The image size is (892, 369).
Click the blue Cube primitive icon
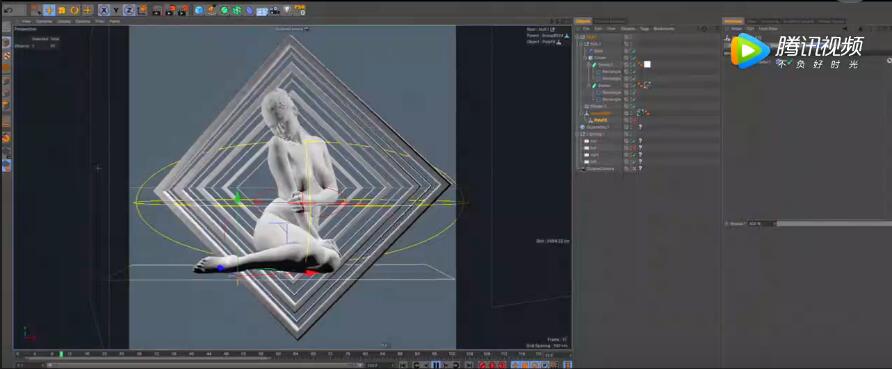tap(199, 10)
